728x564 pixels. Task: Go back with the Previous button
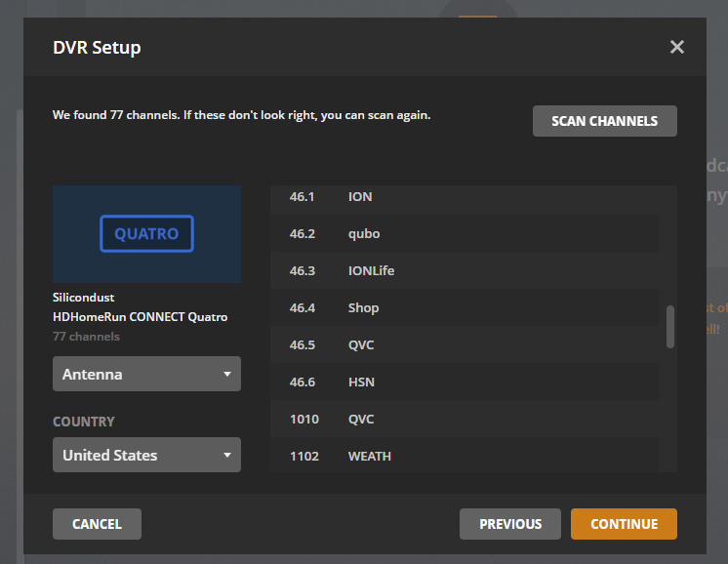tap(509, 524)
